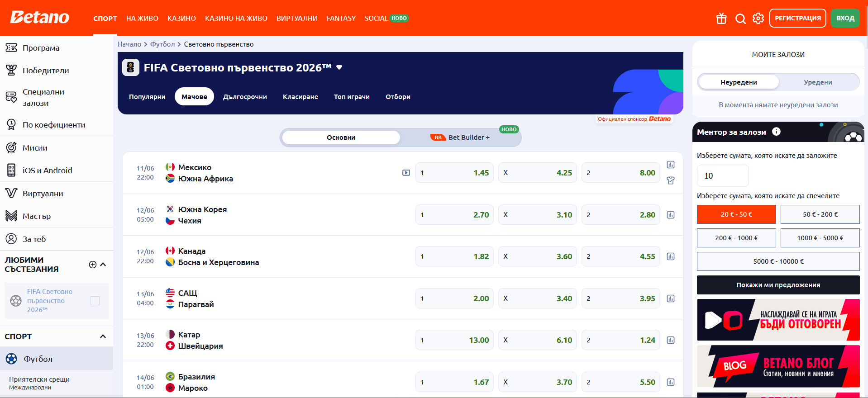Open statistics icon for Бразилия match
Image resolution: width=868 pixels, height=398 pixels.
click(x=671, y=382)
